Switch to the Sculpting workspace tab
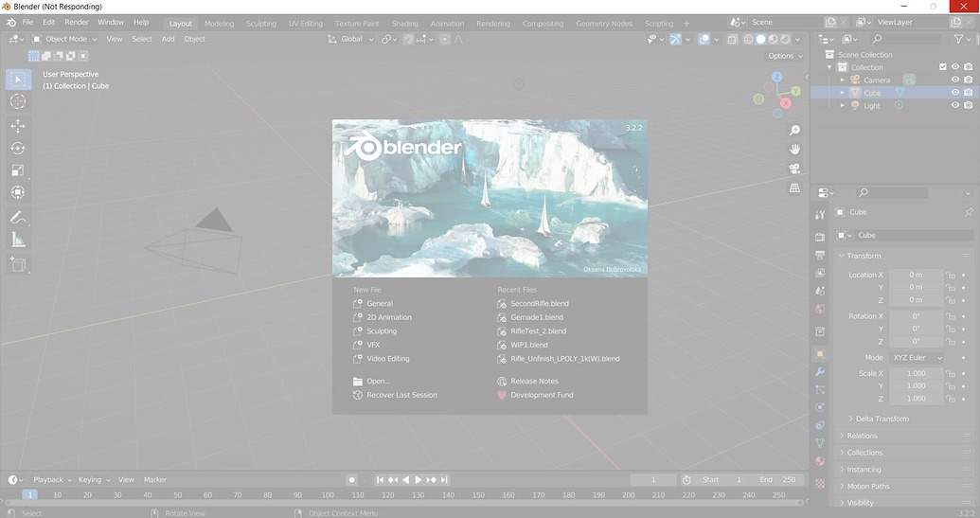 point(260,23)
